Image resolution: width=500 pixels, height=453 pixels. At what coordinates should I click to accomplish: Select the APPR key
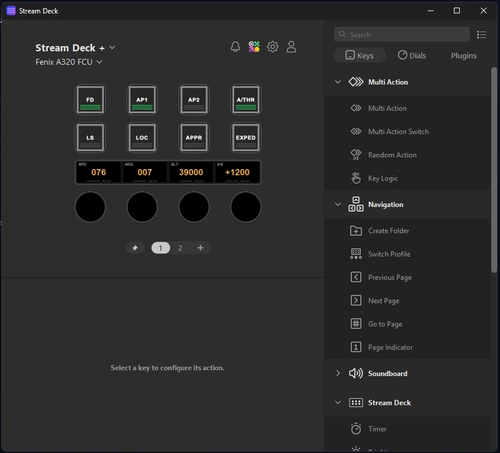pyautogui.click(x=194, y=138)
